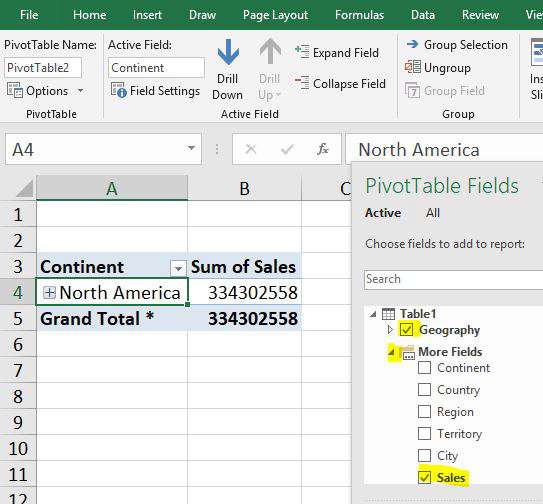This screenshot has width=543, height=504.
Task: Click the formula bar showing North America
Action: pyautogui.click(x=444, y=150)
